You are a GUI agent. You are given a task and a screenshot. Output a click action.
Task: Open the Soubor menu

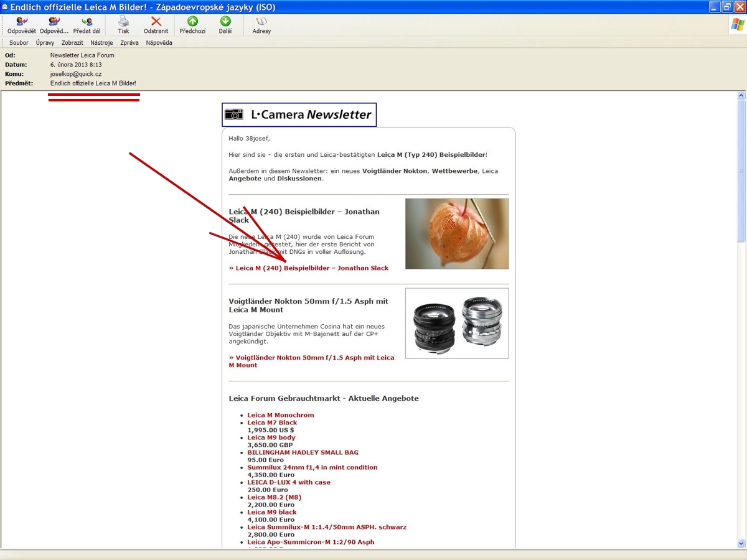click(19, 43)
